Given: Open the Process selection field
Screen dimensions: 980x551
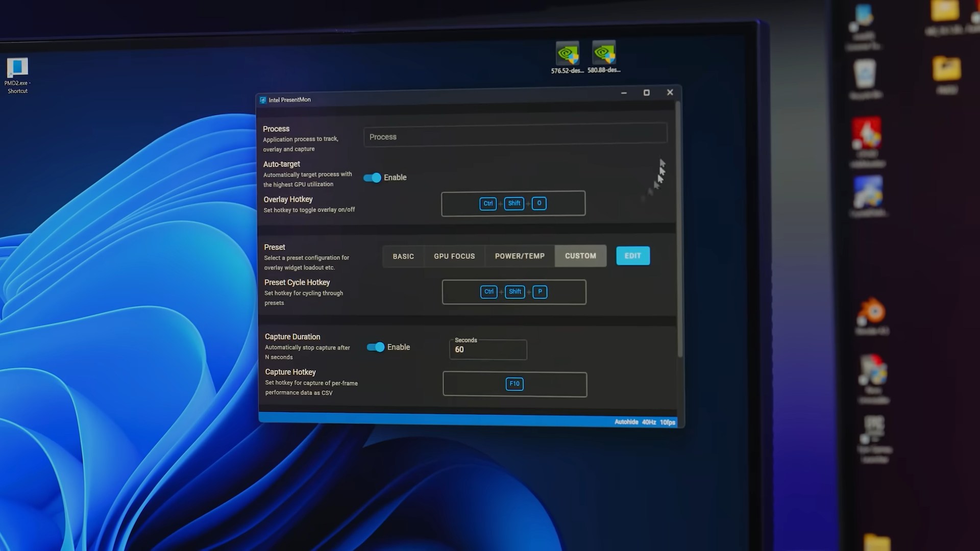Looking at the screenshot, I should coord(514,137).
